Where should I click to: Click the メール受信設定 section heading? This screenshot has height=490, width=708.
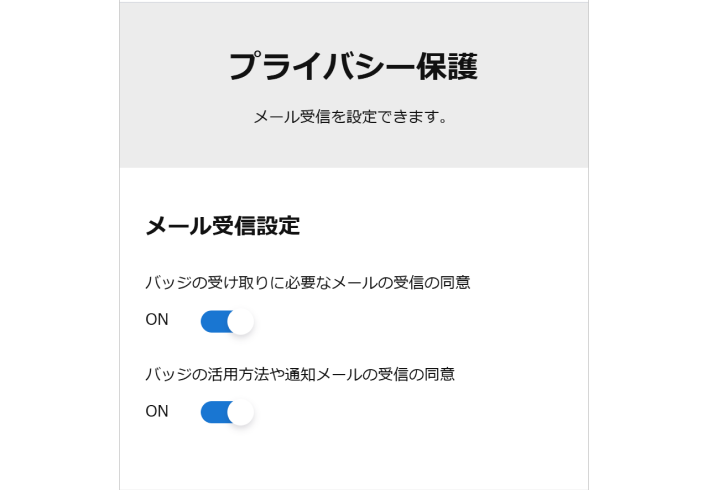(x=223, y=226)
